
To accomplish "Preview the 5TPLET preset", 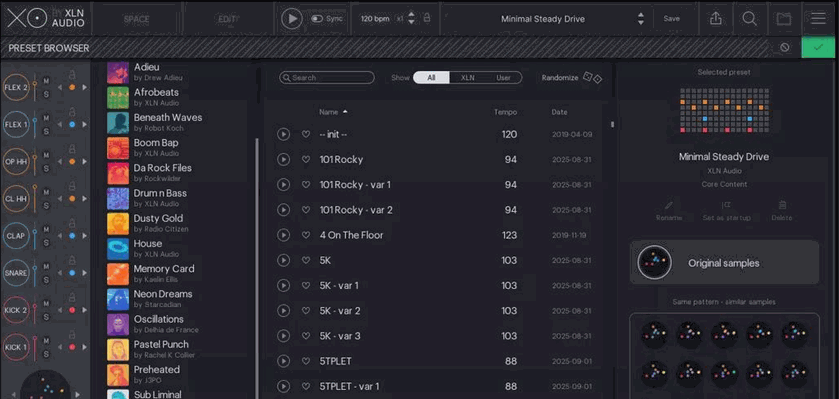I will (283, 361).
